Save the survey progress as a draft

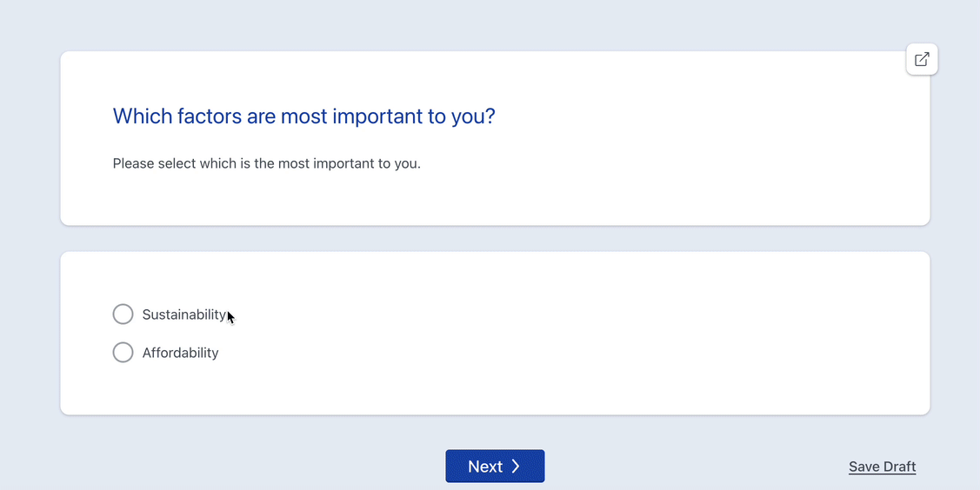tap(882, 467)
